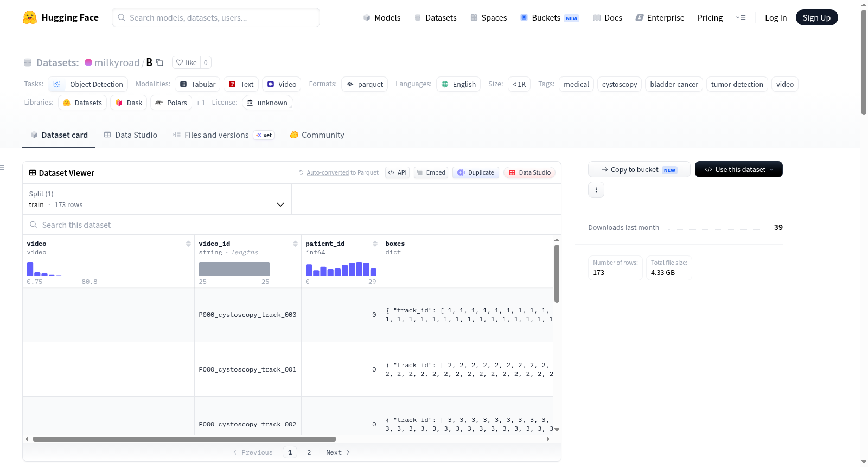Viewport: 868px width, 467px height.
Task: Select the cystoscopy tag
Action: [620, 84]
